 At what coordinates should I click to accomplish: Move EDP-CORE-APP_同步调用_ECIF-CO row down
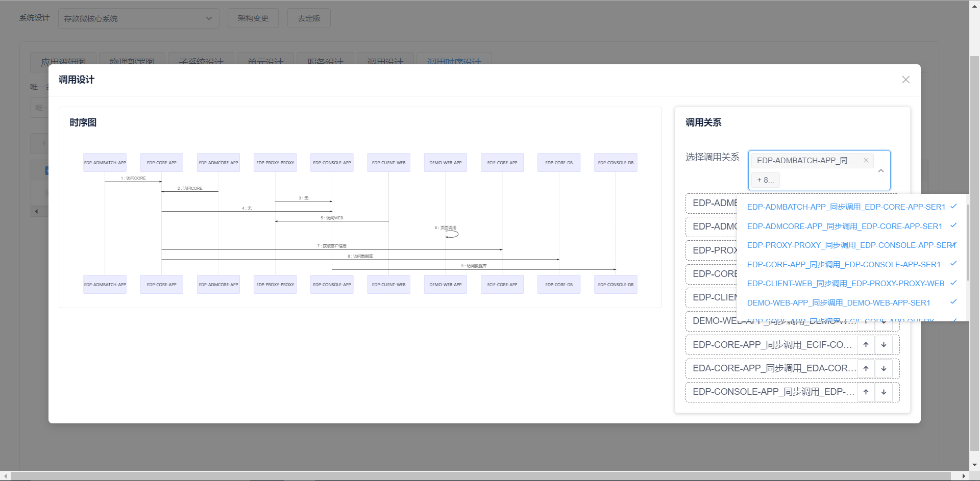point(884,345)
